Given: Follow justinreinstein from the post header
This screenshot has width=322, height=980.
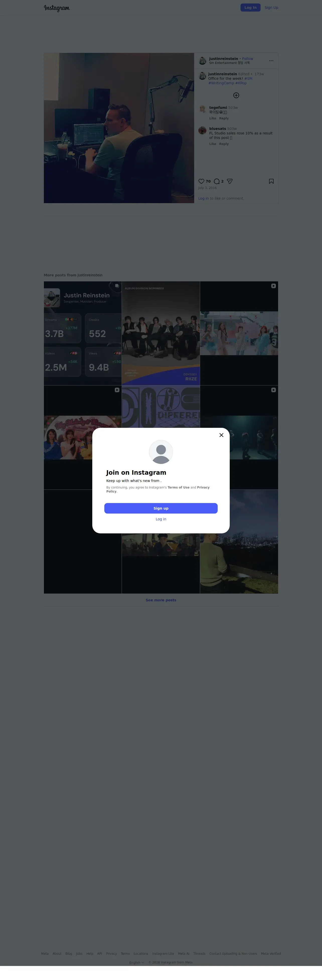Looking at the screenshot, I should click(248, 59).
